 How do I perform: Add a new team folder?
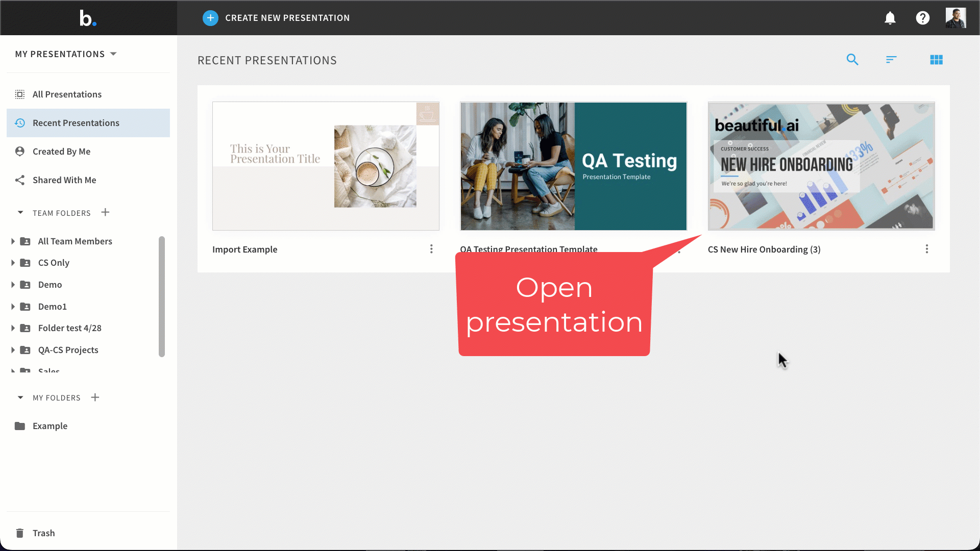click(105, 212)
